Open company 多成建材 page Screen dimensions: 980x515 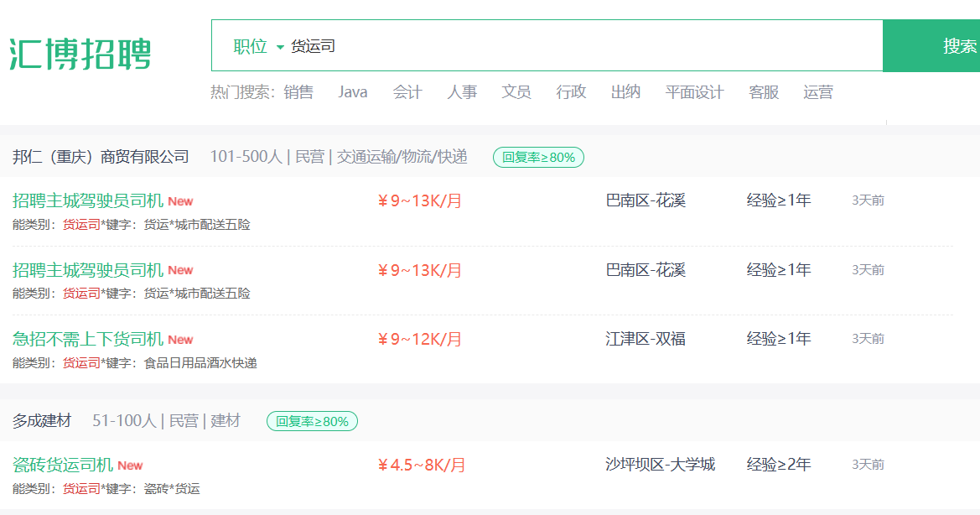click(42, 420)
